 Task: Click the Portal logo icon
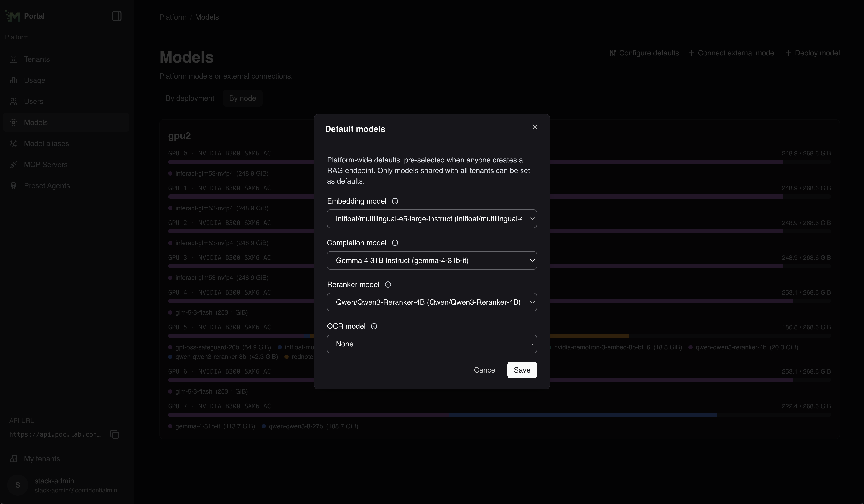pos(13,16)
